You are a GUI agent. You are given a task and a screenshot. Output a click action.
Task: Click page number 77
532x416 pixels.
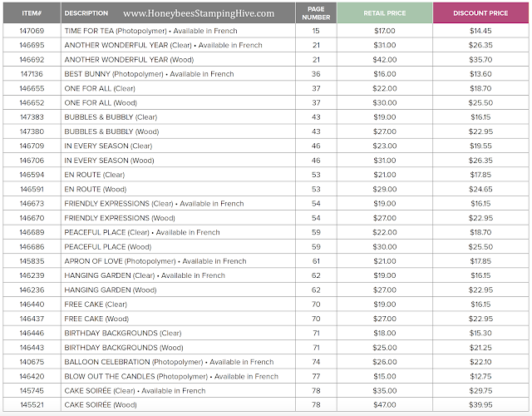(x=316, y=377)
